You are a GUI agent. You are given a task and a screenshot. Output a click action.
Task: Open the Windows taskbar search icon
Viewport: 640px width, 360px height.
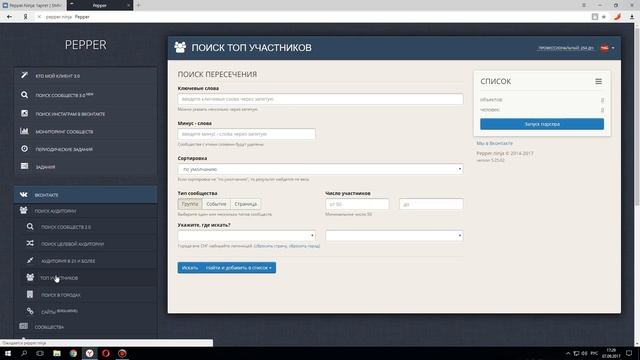point(24,353)
